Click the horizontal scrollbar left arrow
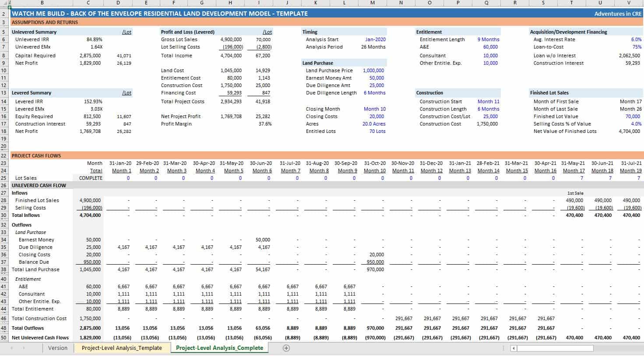Image resolution: width=644 pixels, height=356 pixels. 514,348
